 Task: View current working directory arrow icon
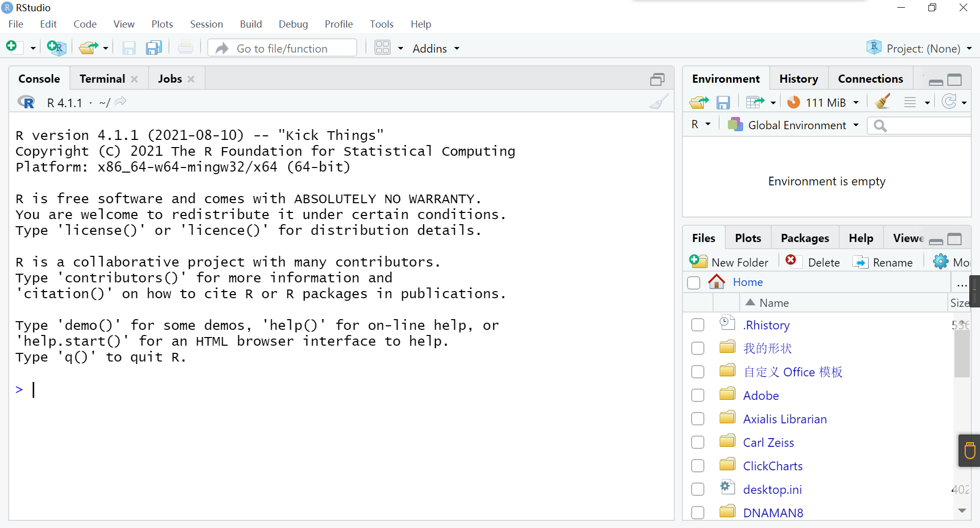[120, 102]
